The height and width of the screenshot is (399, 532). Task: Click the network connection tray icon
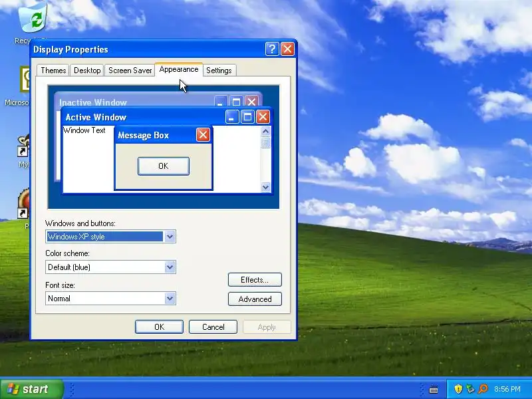[470, 389]
